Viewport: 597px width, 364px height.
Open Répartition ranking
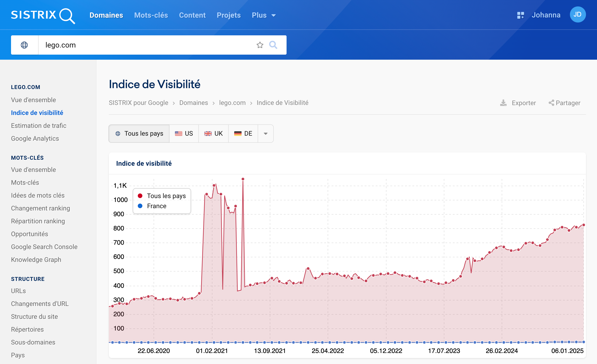tap(38, 221)
